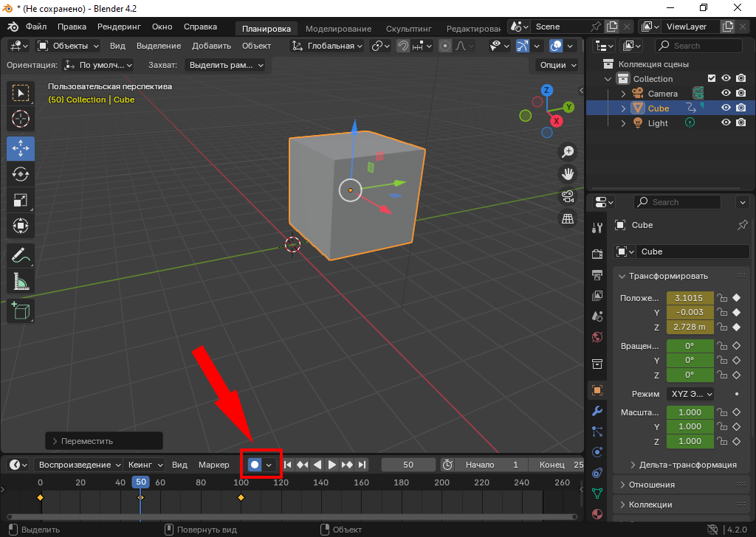Open the Рендеринг menu
The width and height of the screenshot is (756, 537).
[x=119, y=27]
